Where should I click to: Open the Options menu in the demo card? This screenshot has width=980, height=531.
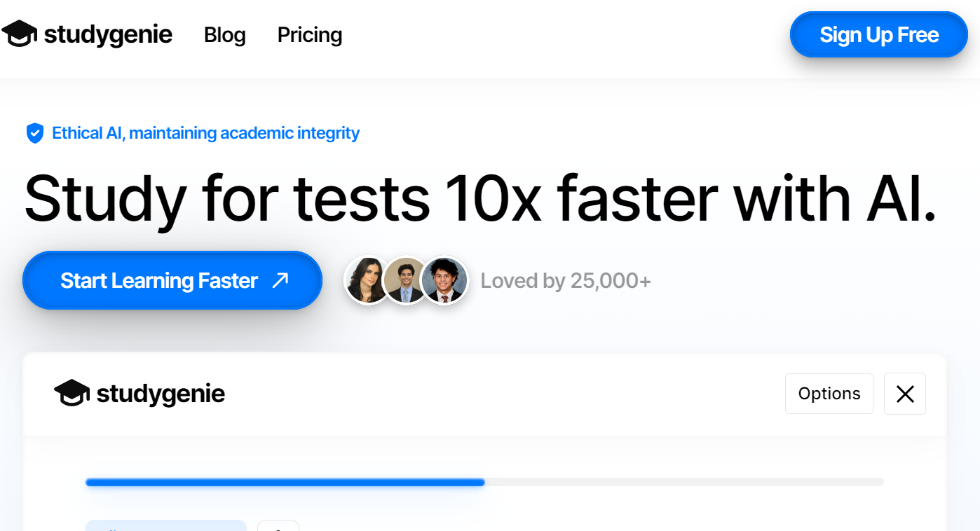[x=829, y=394]
